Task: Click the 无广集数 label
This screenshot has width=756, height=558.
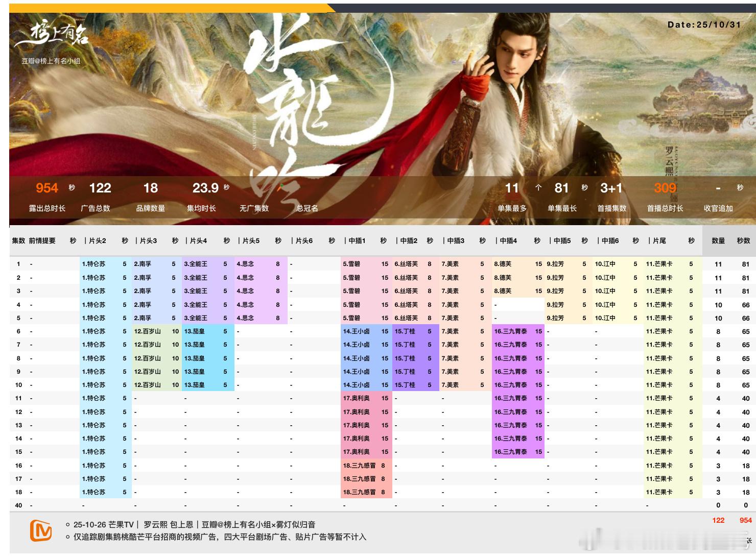Action: [x=254, y=208]
